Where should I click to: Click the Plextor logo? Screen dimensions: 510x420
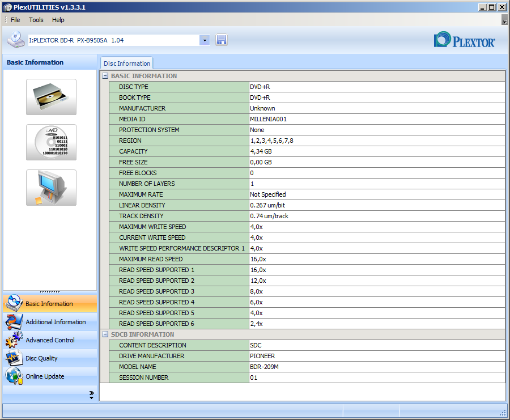point(464,40)
